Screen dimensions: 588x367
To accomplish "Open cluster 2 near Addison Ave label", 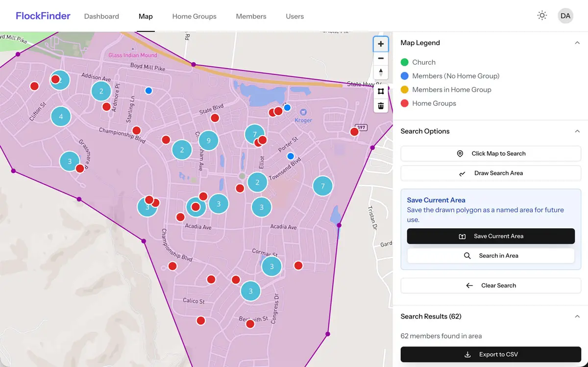I will point(101,91).
